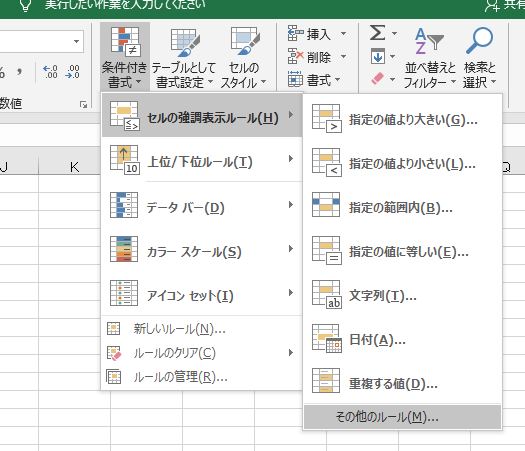Screen dimensions: 525x451
Task: Click the comma style icon
Action: 20,72
